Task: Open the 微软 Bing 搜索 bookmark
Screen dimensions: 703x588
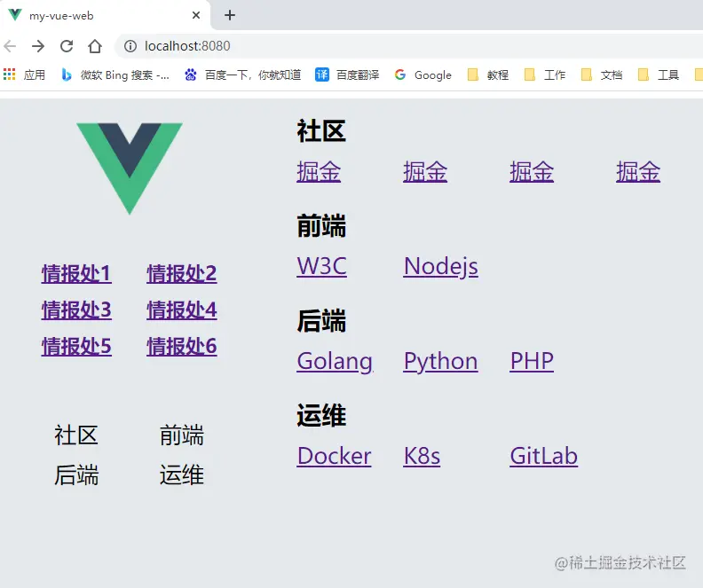Action: coord(115,74)
